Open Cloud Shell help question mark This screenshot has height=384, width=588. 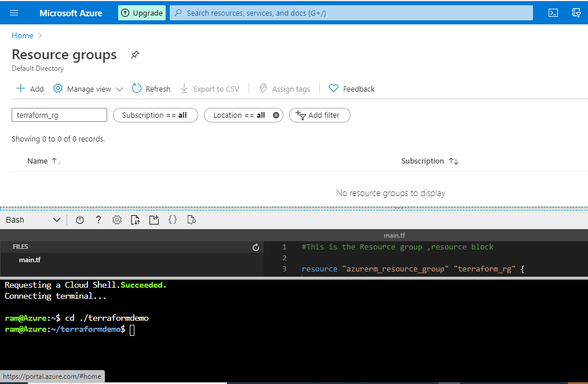(98, 220)
